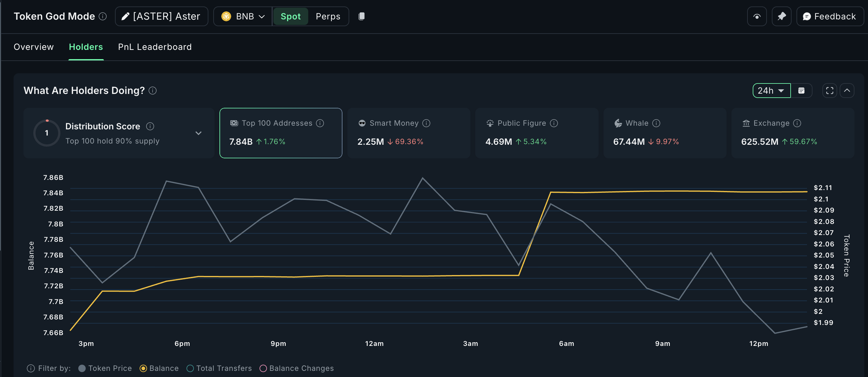Switch to the Overview tab
The width and height of the screenshot is (868, 377).
[34, 47]
